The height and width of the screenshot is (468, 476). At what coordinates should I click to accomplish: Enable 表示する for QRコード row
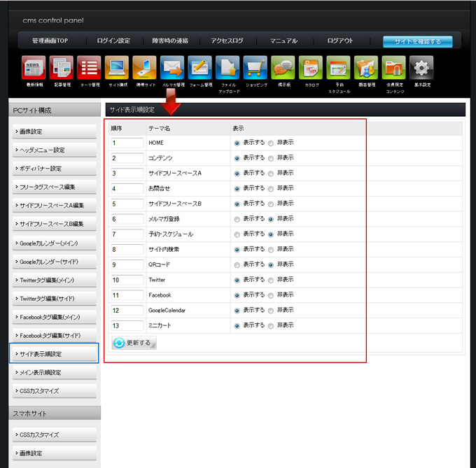237,265
